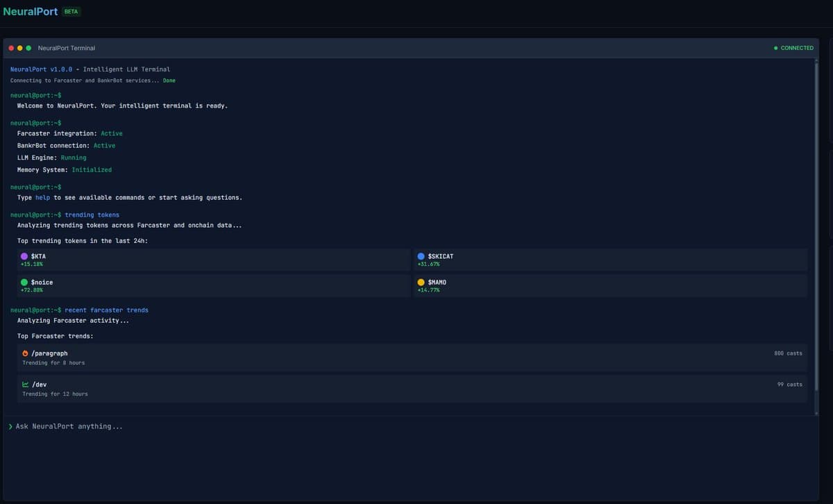Image resolution: width=833 pixels, height=504 pixels.
Task: Click the yellow minimize dot of the terminal
Action: [x=20, y=48]
